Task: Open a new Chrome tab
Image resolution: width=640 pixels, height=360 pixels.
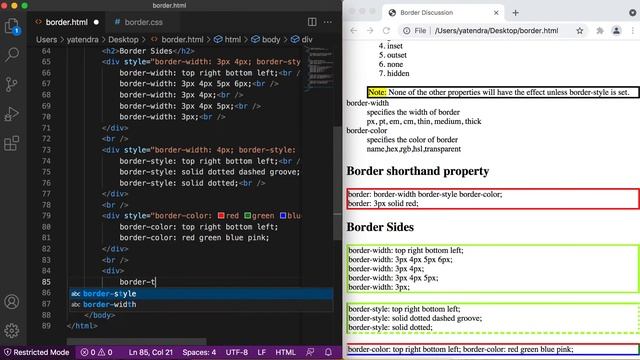Action: pos(516,13)
